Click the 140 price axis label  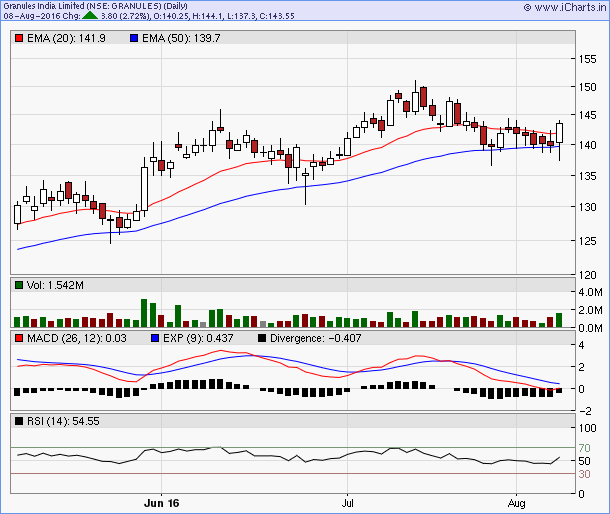[x=587, y=145]
